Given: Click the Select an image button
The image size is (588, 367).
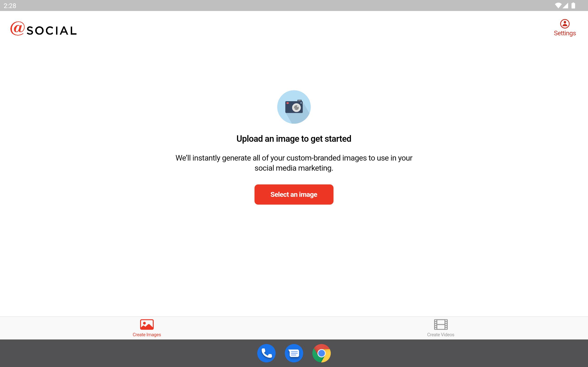Looking at the screenshot, I should (x=294, y=195).
